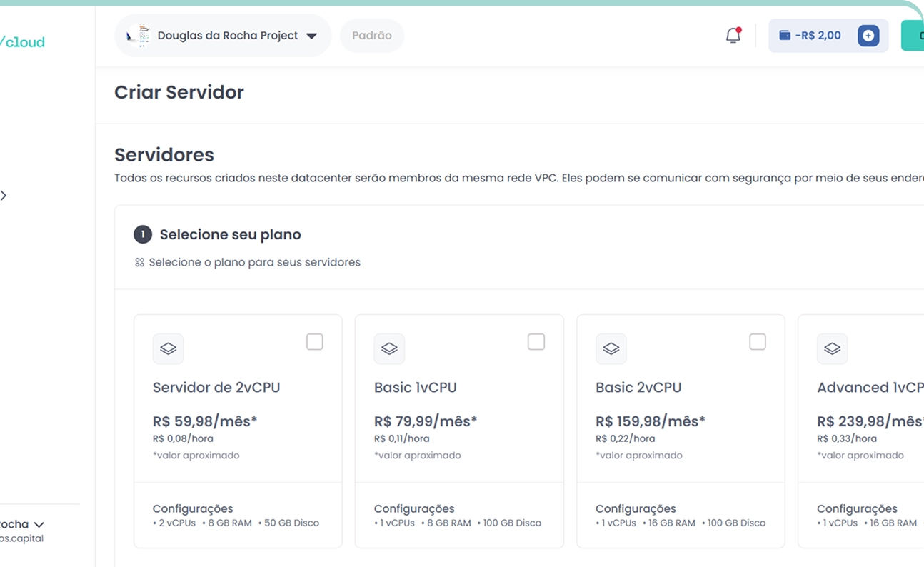Click the layers icon on Basic 2vCPU card

click(611, 349)
